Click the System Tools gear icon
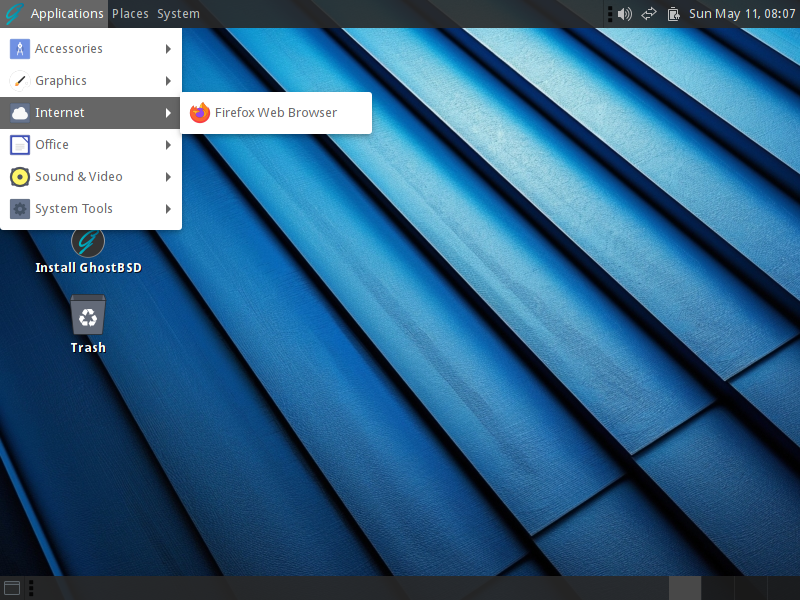800x600 pixels. click(19, 209)
